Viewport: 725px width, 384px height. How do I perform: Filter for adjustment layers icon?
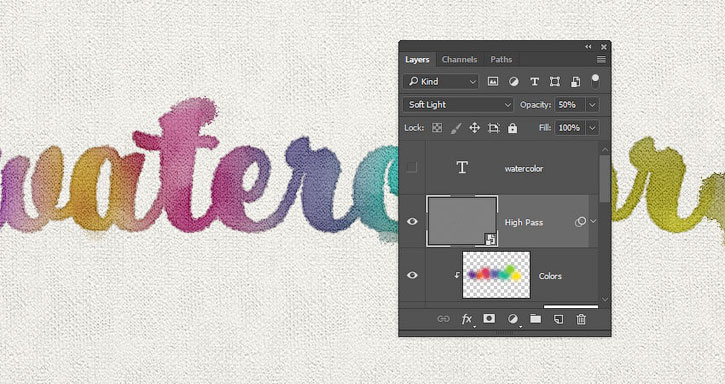pyautogui.click(x=514, y=82)
